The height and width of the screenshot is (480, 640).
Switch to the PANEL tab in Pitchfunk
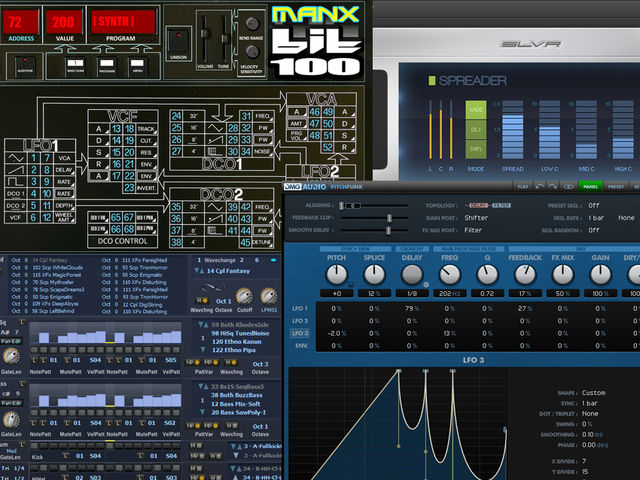click(x=590, y=187)
